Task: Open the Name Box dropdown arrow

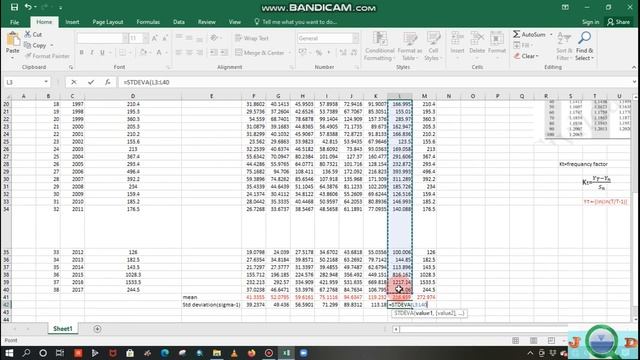Action: (46, 82)
